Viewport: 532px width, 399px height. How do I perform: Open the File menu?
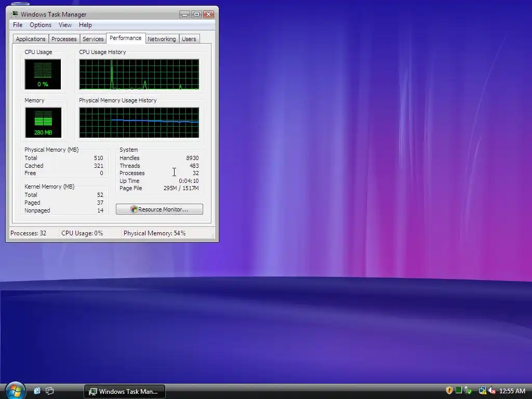tap(18, 25)
